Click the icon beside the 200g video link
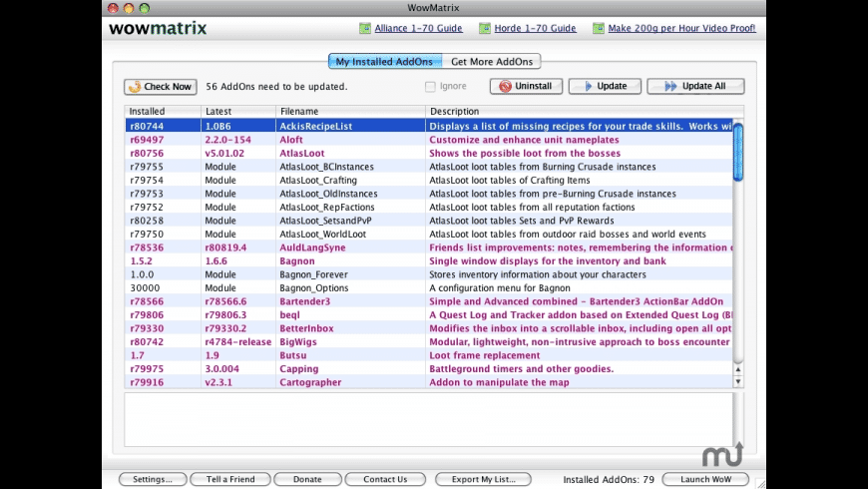Screen dimensions: 868x489 [x=599, y=29]
